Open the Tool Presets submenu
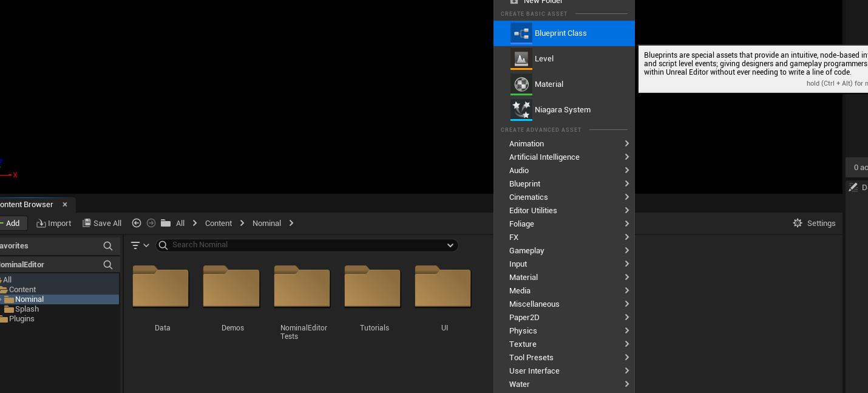Image resolution: width=868 pixels, height=393 pixels. tap(564, 358)
